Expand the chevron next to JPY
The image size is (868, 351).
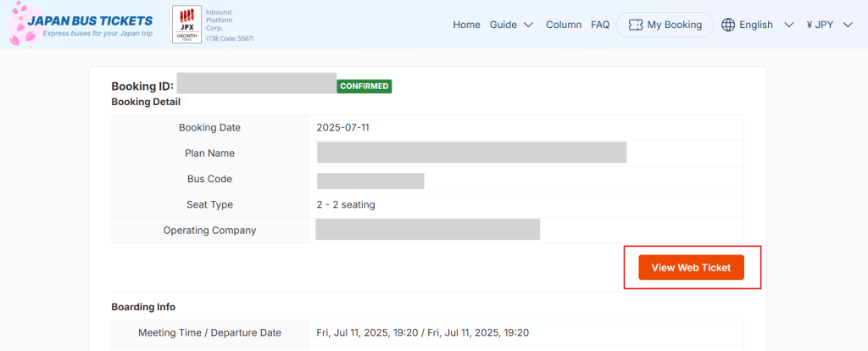848,25
